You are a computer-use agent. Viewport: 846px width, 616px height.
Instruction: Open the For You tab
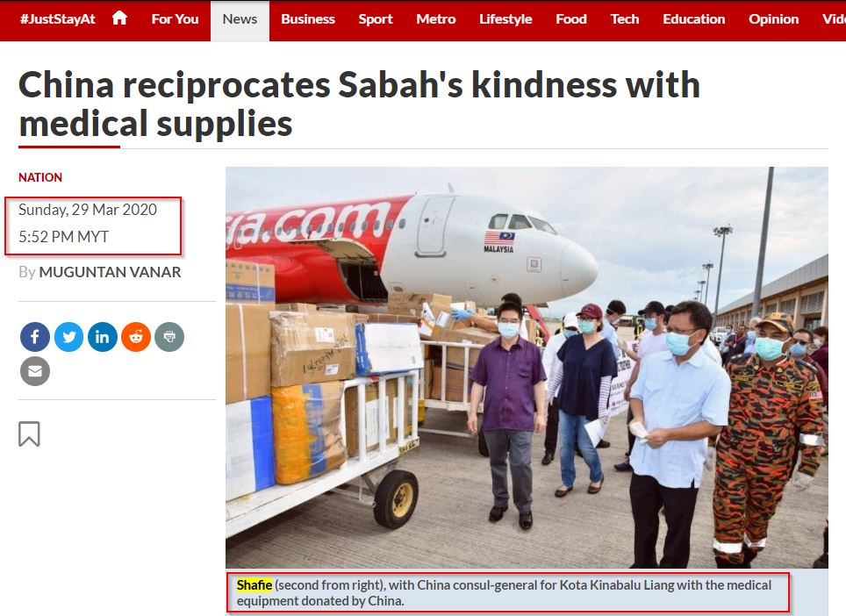pyautogui.click(x=175, y=19)
